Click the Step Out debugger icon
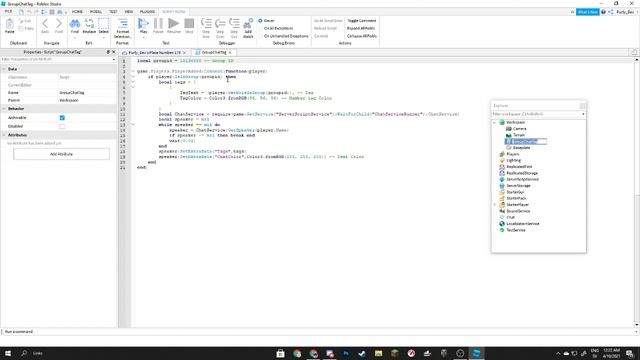The height and width of the screenshot is (360, 640). point(234,28)
